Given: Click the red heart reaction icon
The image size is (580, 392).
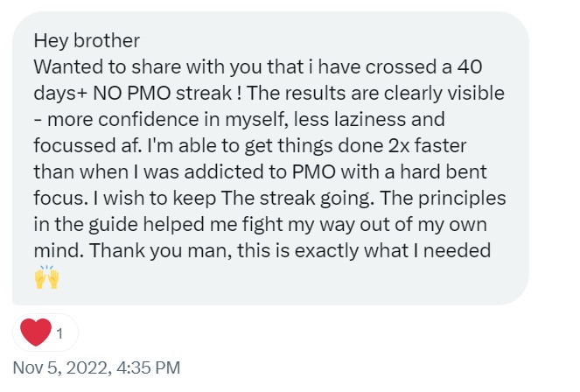Looking at the screenshot, I should (x=36, y=332).
